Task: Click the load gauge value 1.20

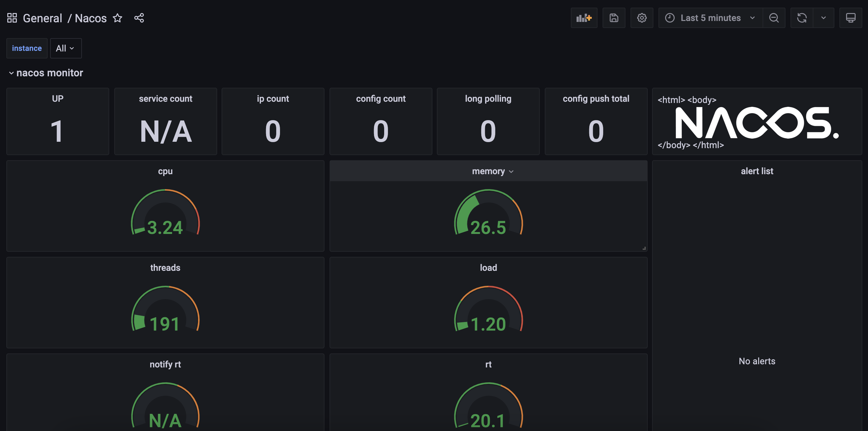Action: pos(488,324)
